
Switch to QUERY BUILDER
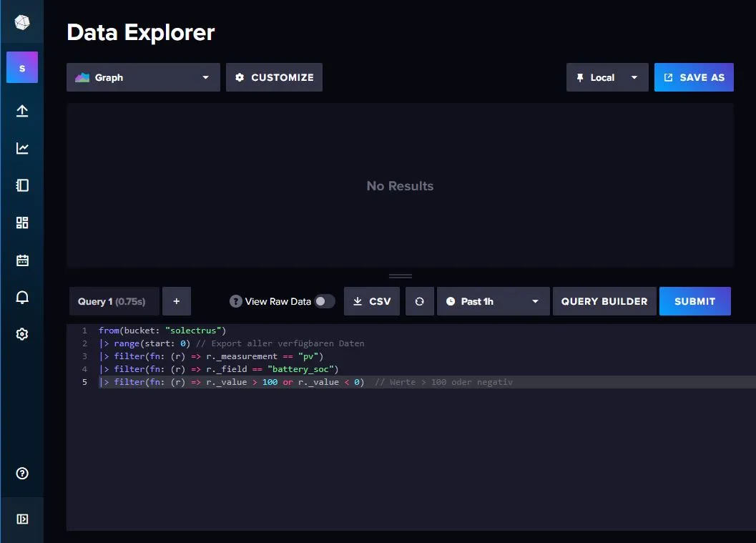point(604,301)
